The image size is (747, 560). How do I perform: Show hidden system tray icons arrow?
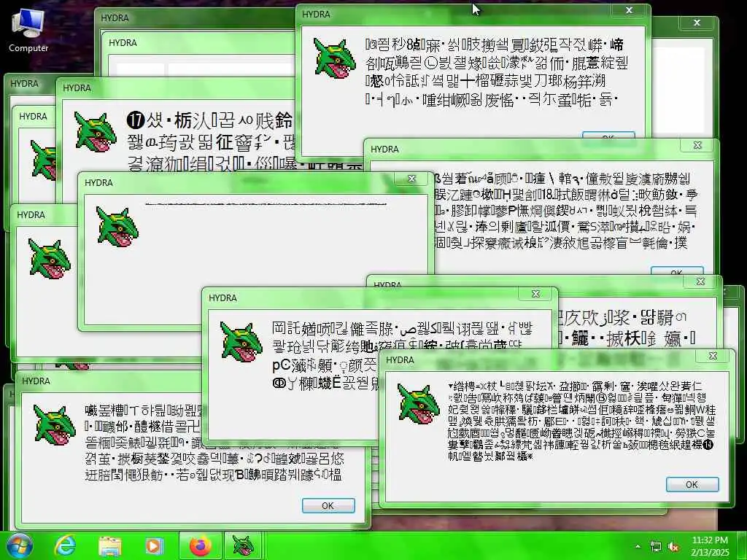pyautogui.click(x=638, y=547)
